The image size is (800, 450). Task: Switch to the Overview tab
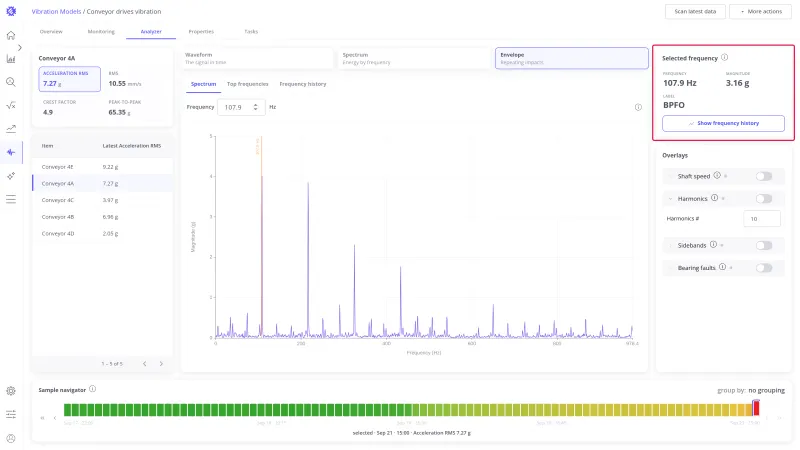(51, 32)
